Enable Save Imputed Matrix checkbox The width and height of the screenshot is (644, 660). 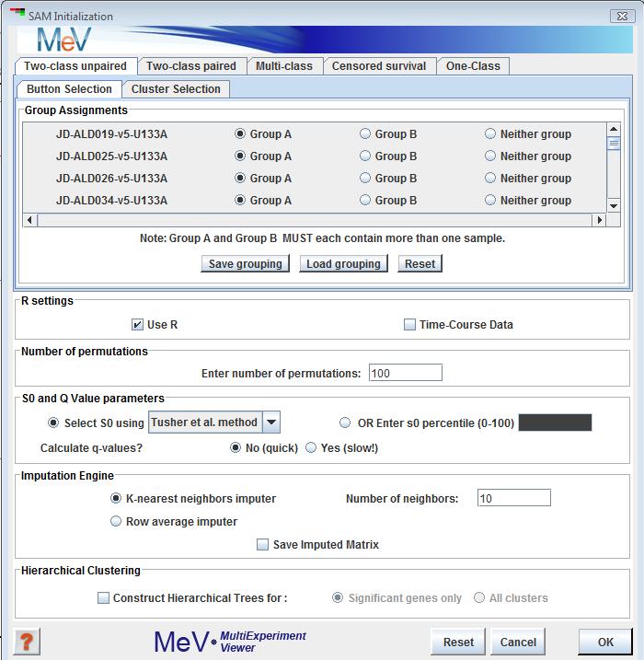tap(263, 545)
